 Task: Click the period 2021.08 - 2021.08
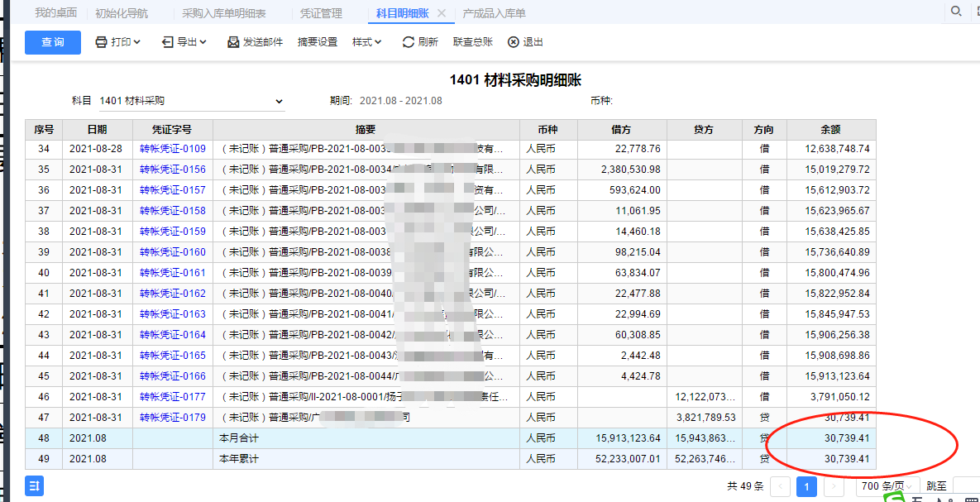point(401,101)
